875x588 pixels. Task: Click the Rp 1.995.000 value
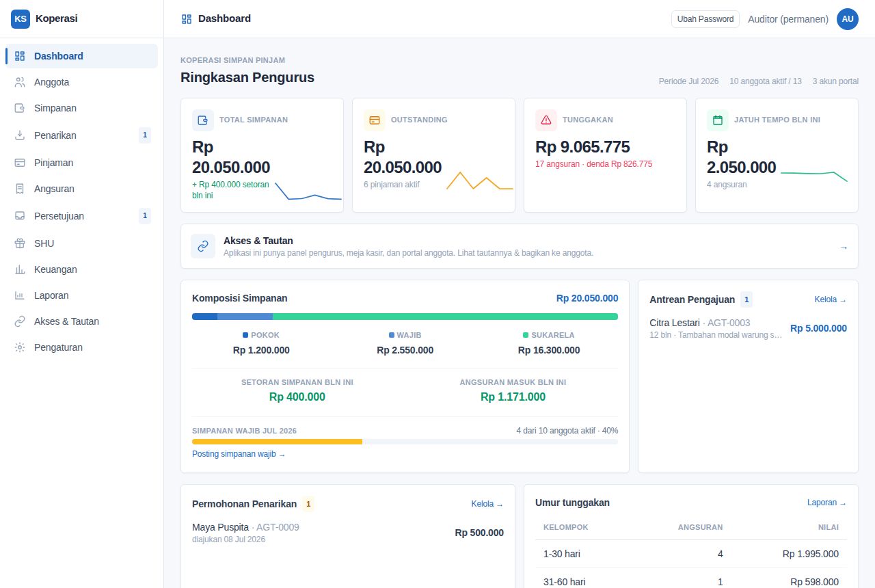point(811,554)
